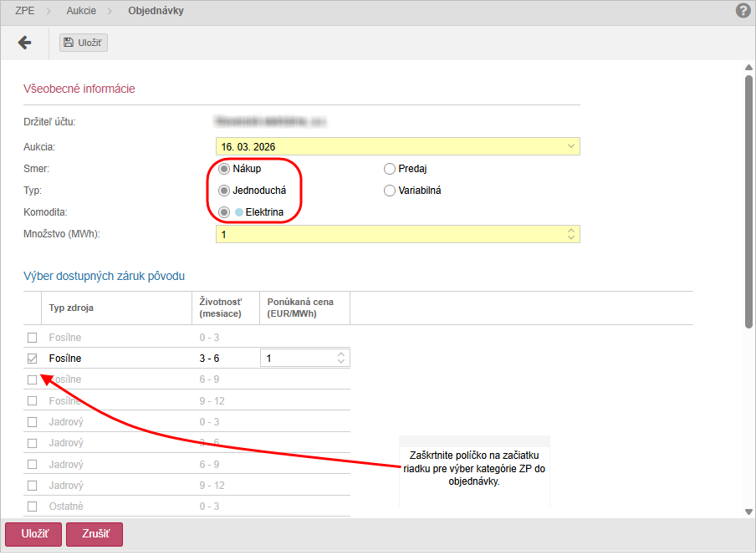This screenshot has width=756, height=560.
Task: Click the back arrow icon
Action: [x=24, y=43]
